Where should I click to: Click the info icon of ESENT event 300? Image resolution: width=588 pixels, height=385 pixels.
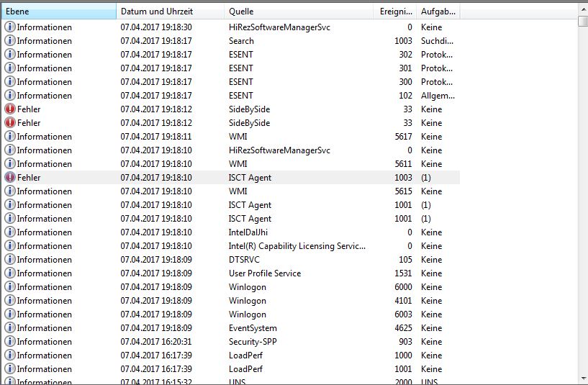coord(10,82)
